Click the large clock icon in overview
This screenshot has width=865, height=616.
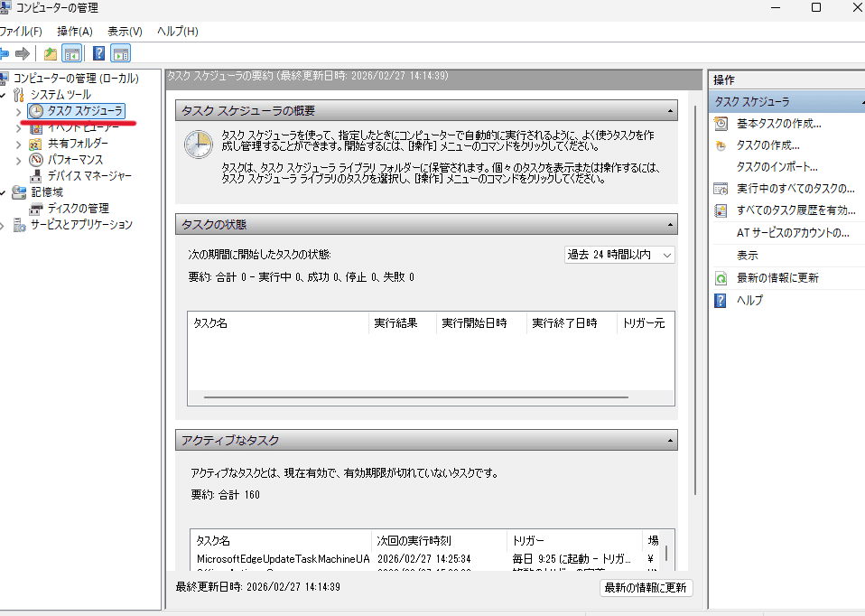[x=199, y=145]
